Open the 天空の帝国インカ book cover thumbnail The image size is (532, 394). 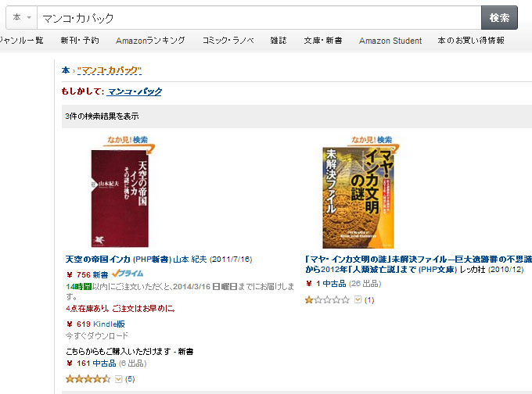click(120, 199)
